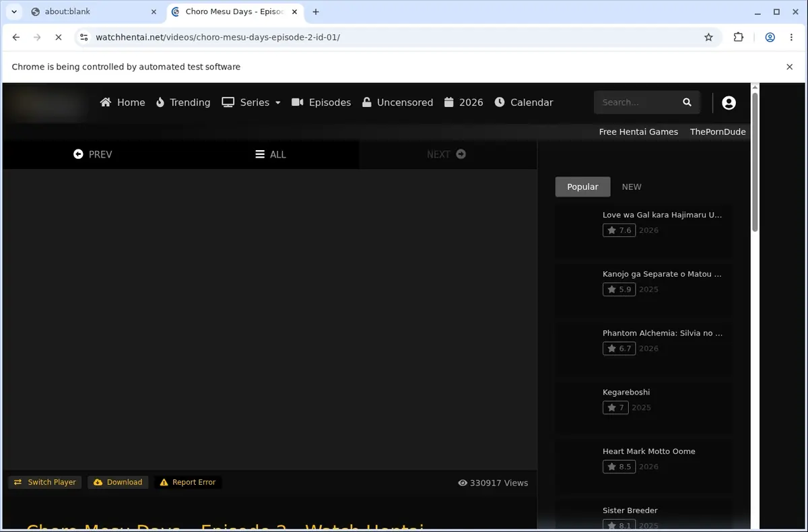Viewport: 808px width, 532px height.
Task: Follow the Free Hentai Games link
Action: [638, 132]
